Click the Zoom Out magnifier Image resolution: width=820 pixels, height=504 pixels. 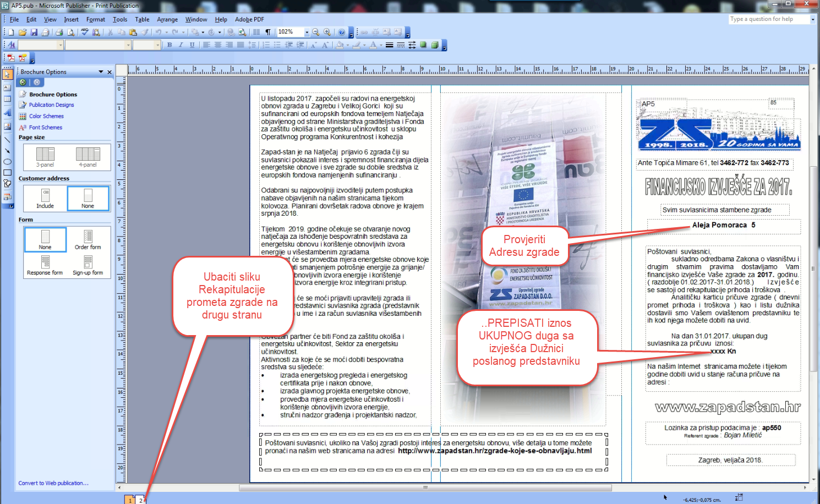coord(316,32)
